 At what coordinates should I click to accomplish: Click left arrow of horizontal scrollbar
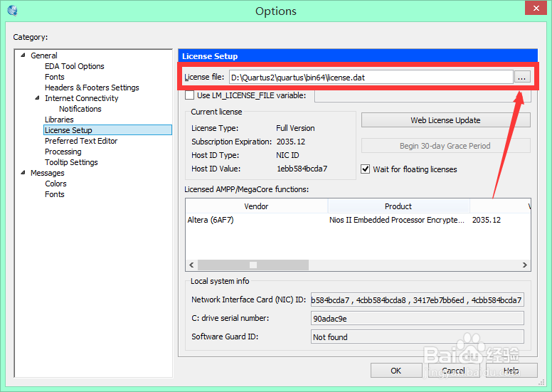click(191, 265)
